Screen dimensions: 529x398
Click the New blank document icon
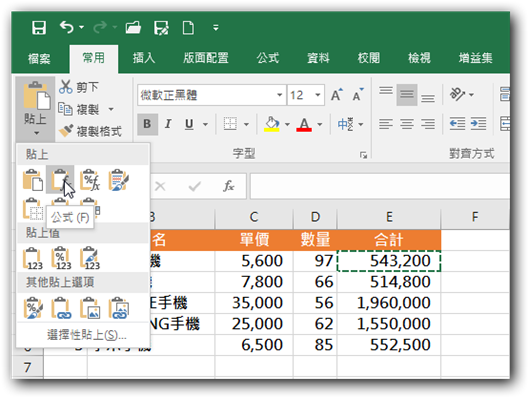pos(188,28)
